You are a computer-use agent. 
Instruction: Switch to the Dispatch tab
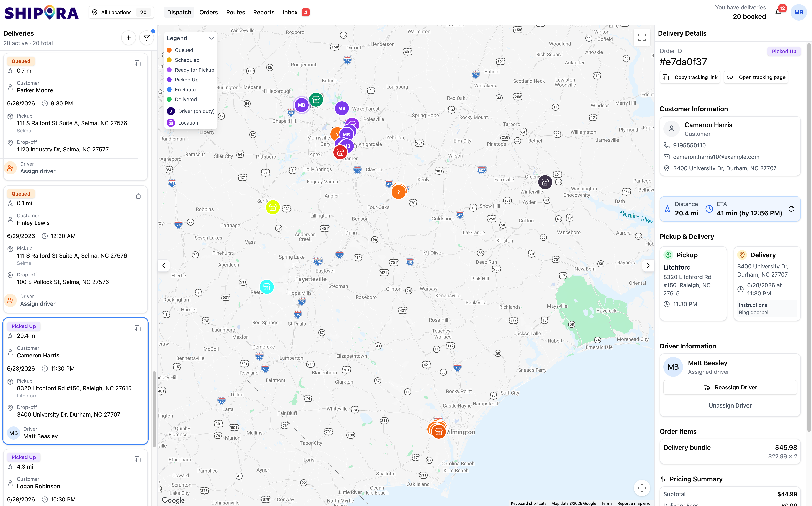coord(179,12)
